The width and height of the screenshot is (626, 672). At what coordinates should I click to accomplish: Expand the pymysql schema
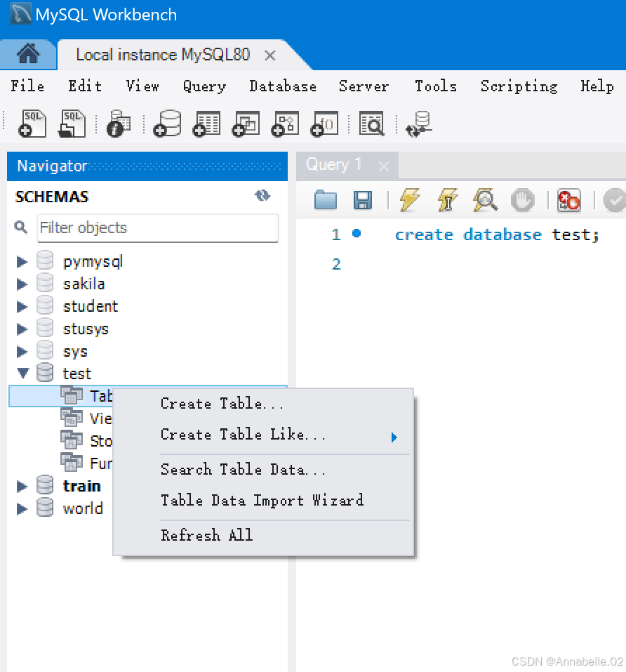22,261
